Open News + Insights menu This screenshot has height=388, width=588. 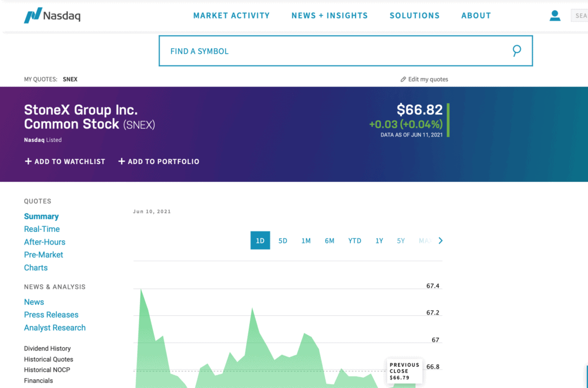330,15
